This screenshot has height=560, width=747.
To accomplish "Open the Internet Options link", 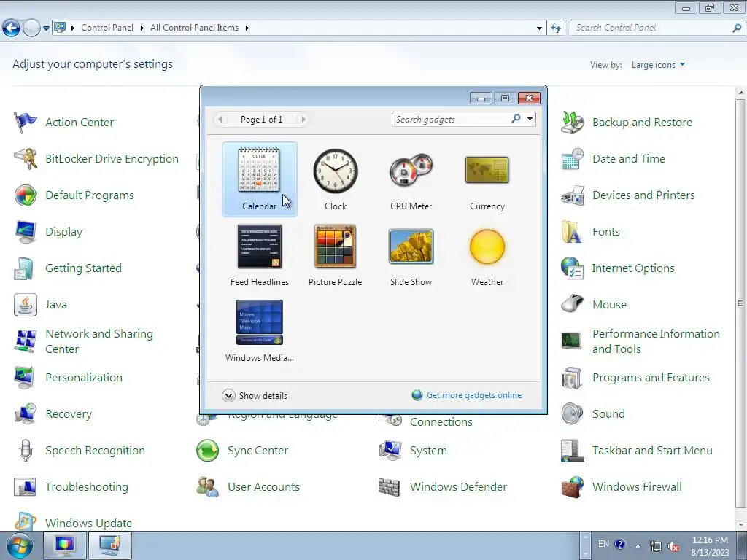I will 633,268.
